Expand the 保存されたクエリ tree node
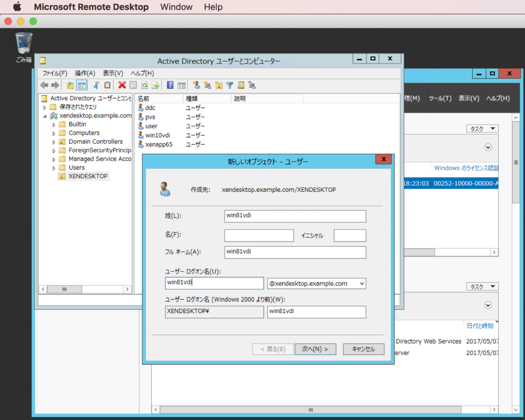525x420 pixels. [x=45, y=108]
